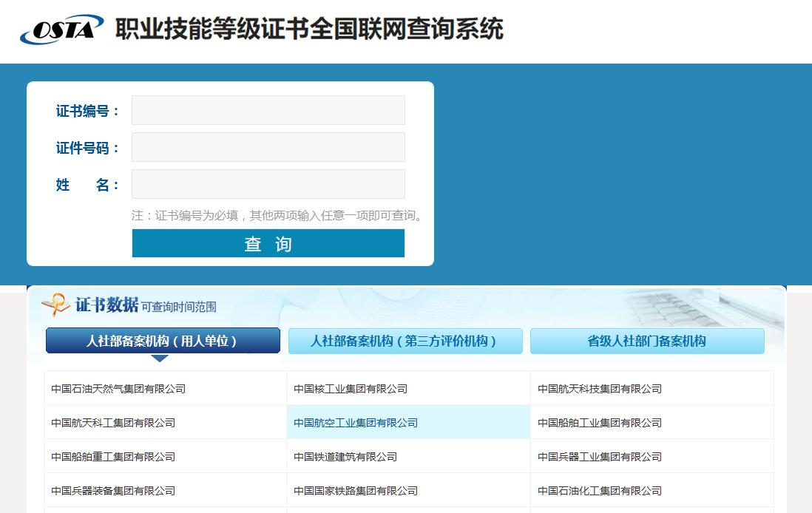The image size is (812, 513).
Task: Choose 中国兵器工业集团有限公司
Action: click(x=599, y=457)
